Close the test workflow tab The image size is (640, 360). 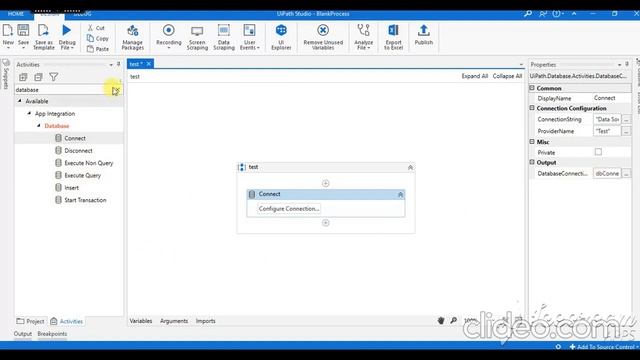tap(149, 64)
